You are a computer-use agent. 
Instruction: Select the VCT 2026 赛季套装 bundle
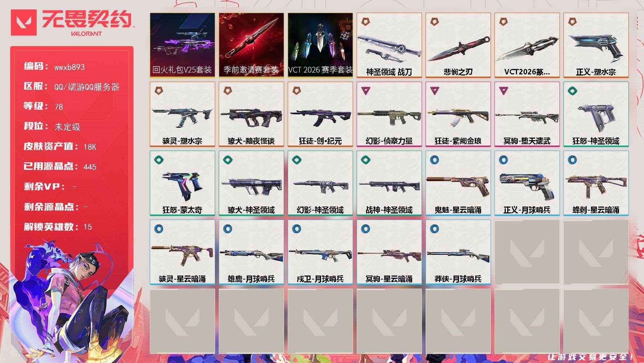[x=320, y=45]
